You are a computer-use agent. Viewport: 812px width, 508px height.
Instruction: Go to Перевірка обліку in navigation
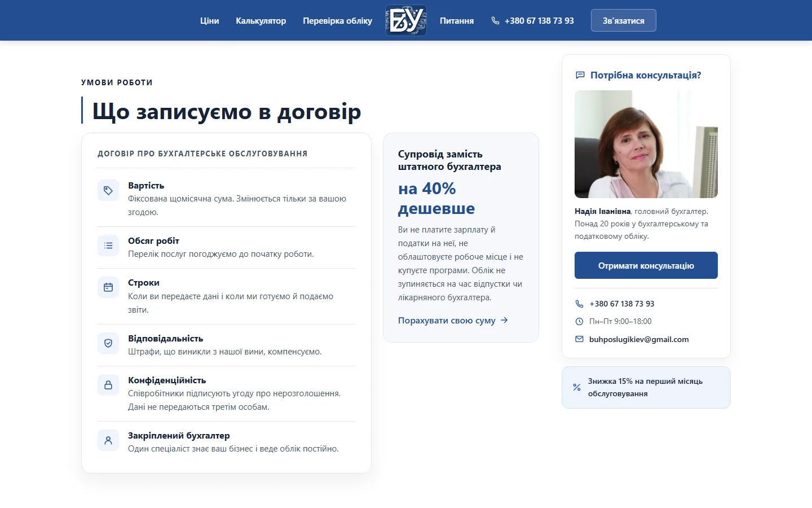tap(337, 20)
